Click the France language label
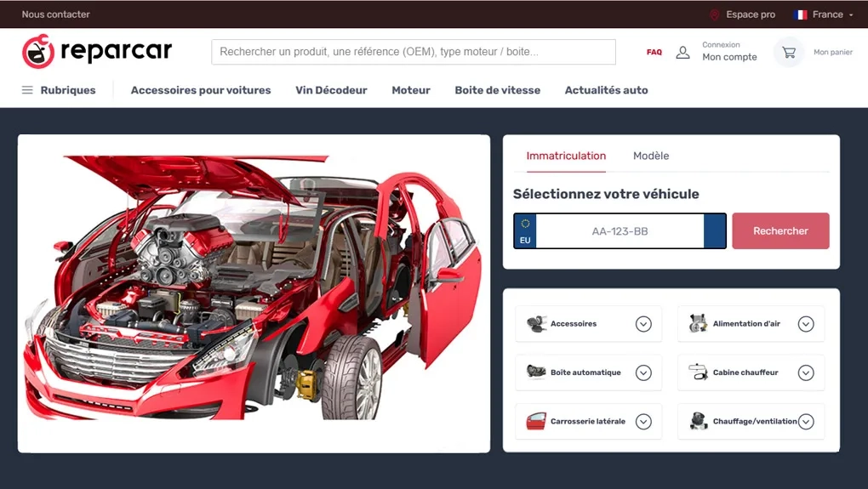The image size is (868, 489). (828, 15)
